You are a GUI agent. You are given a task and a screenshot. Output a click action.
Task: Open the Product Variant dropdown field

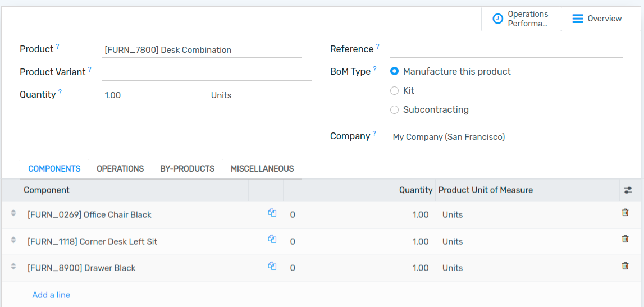[x=207, y=73]
